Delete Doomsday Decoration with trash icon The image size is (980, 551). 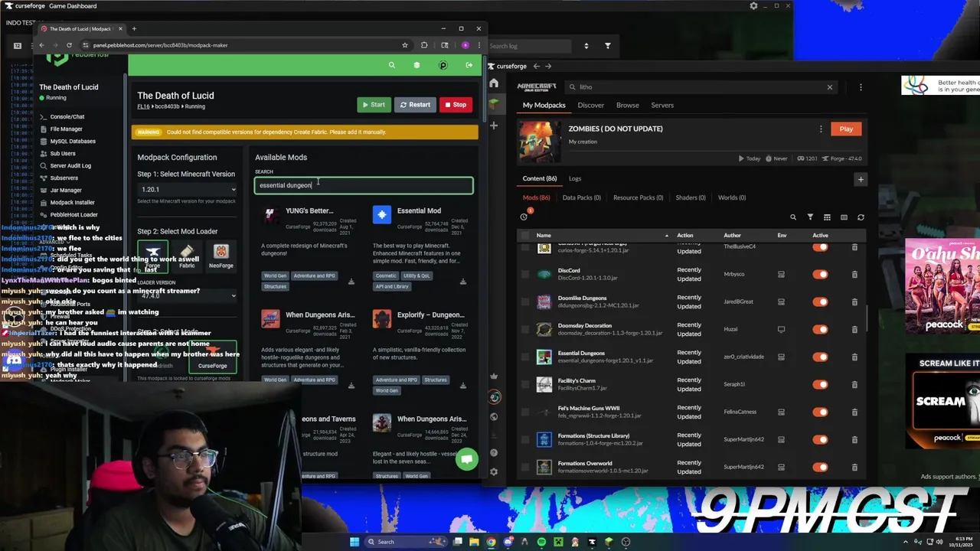click(854, 329)
